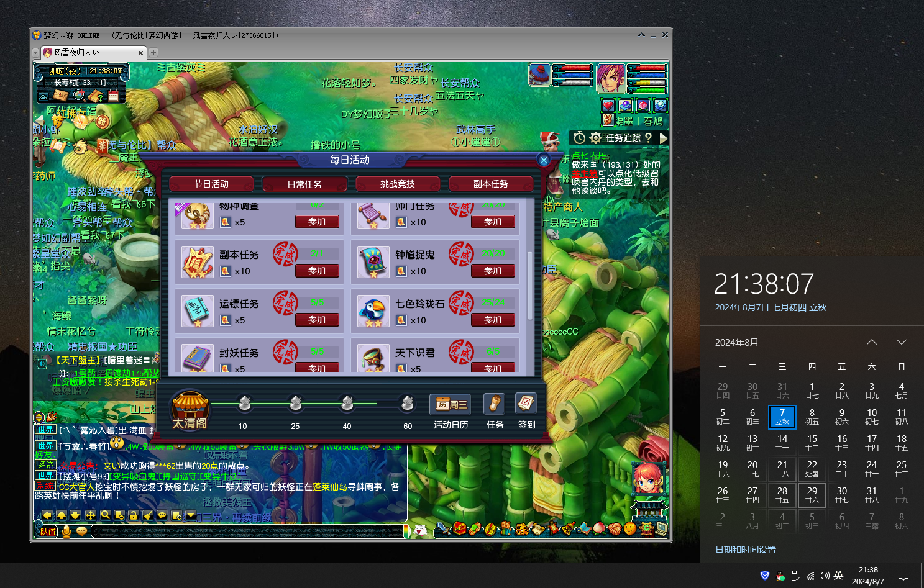Add a new game tab with plus button

[x=153, y=52]
